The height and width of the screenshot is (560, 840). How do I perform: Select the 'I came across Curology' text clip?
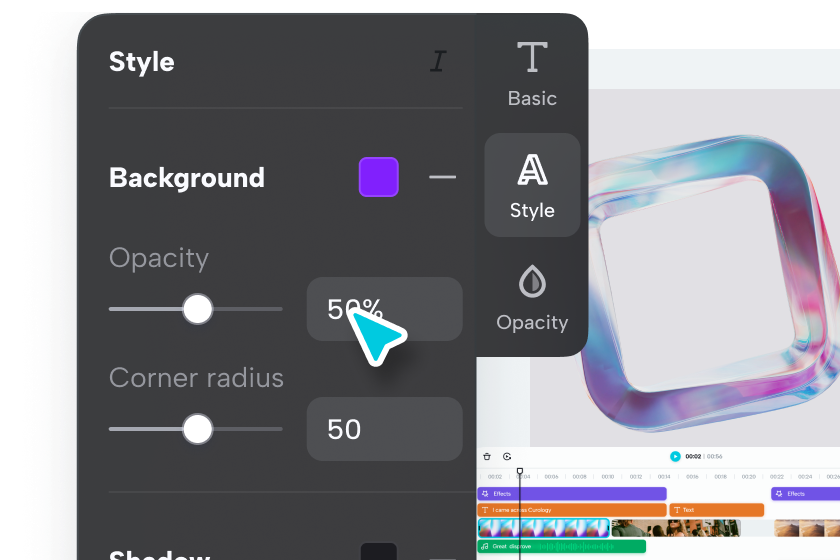coord(572,510)
